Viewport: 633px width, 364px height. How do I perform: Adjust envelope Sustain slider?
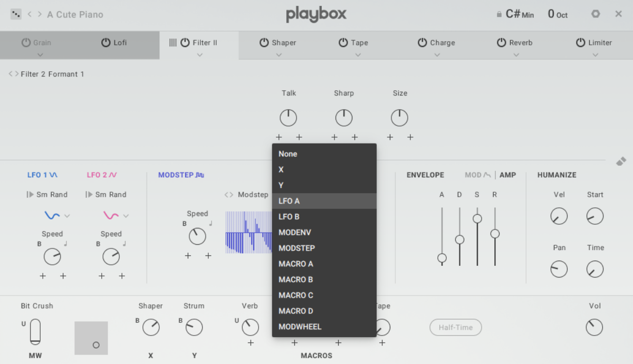[477, 236]
